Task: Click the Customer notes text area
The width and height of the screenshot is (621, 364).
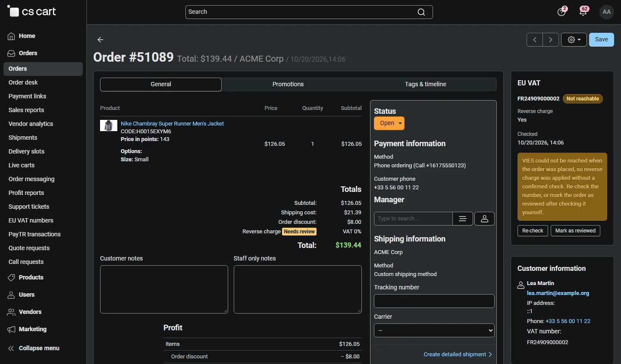Action: (164, 289)
